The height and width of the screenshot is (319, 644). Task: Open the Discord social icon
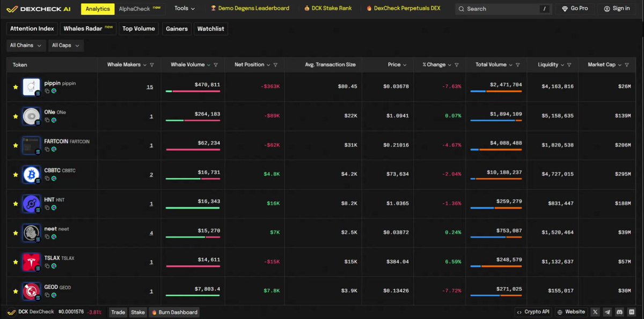pyautogui.click(x=619, y=312)
